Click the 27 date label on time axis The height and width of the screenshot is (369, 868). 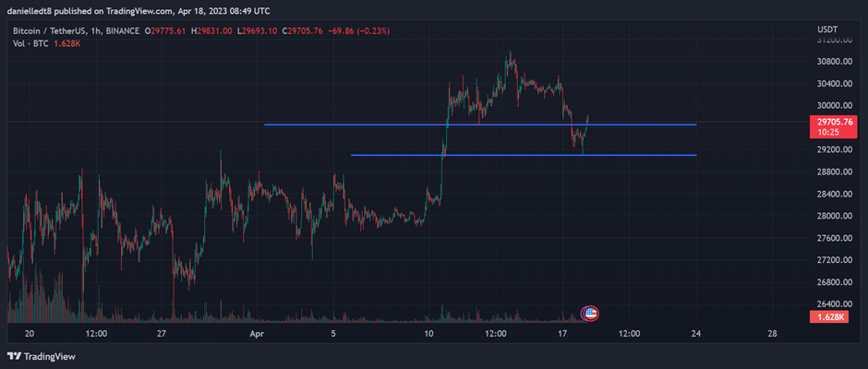pyautogui.click(x=161, y=334)
